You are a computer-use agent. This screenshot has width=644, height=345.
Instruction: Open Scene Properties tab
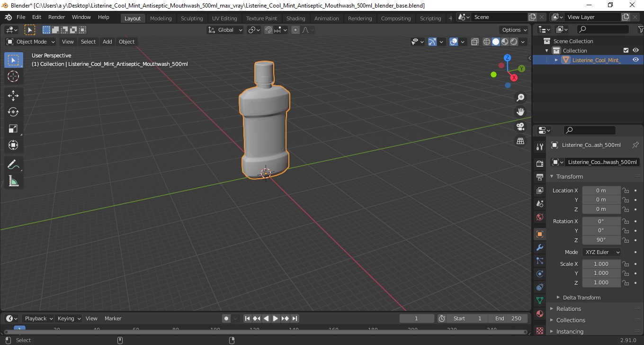click(x=539, y=204)
